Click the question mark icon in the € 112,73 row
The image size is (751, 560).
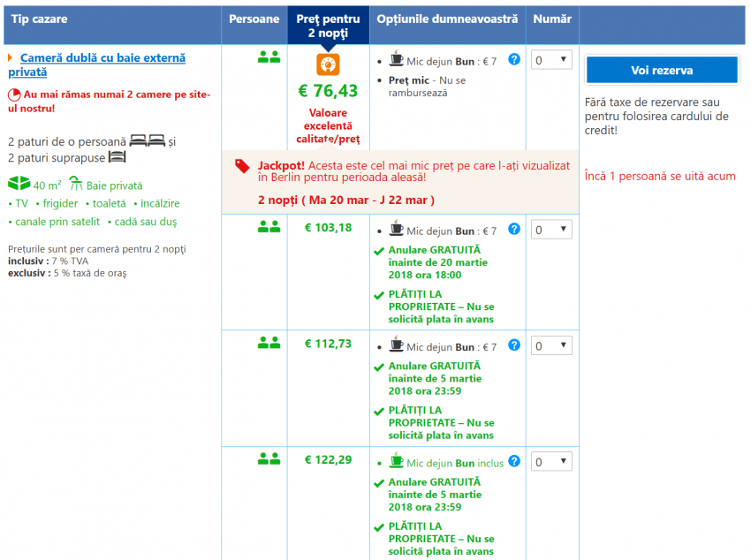(514, 345)
